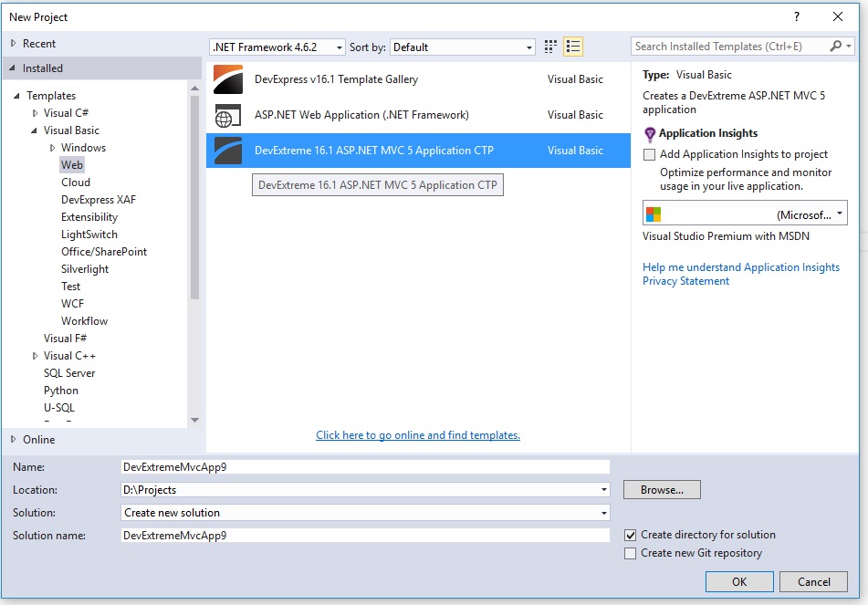Viewport: 868px width, 605px height.
Task: Click the Cancel button
Action: (814, 582)
